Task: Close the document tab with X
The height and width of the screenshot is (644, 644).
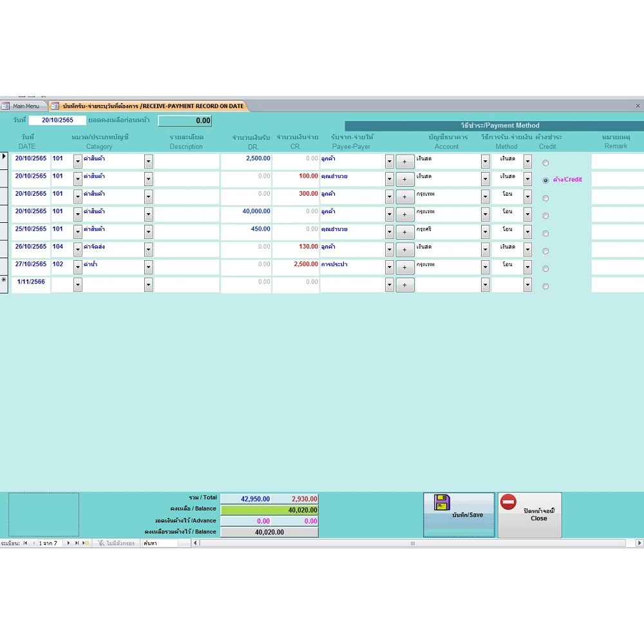Action: 638,106
